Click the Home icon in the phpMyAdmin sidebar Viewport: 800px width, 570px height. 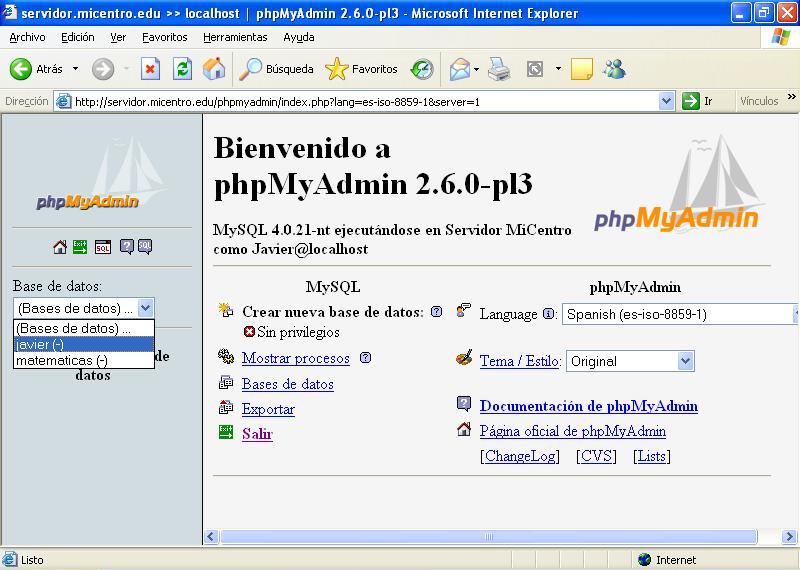60,247
